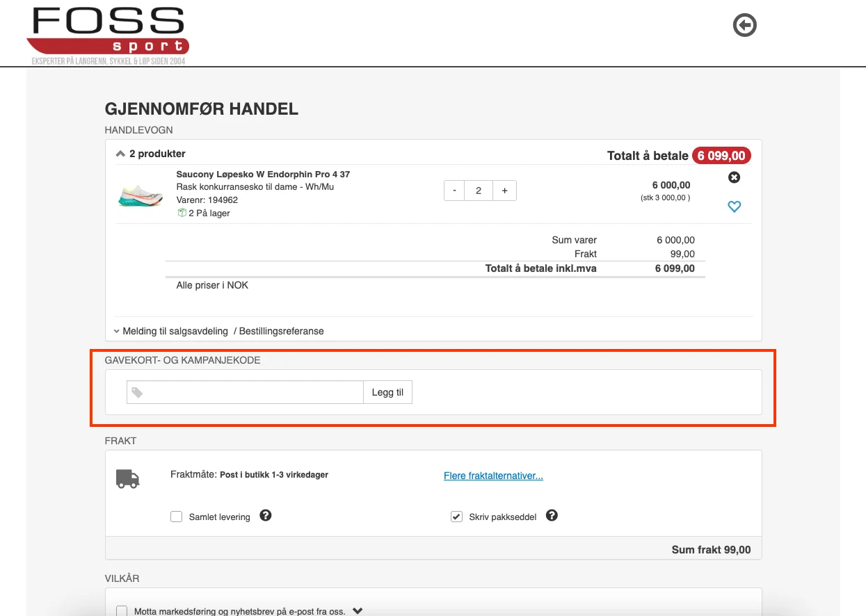Click the Foss Sport logo
866x616 pixels.
pyautogui.click(x=108, y=35)
